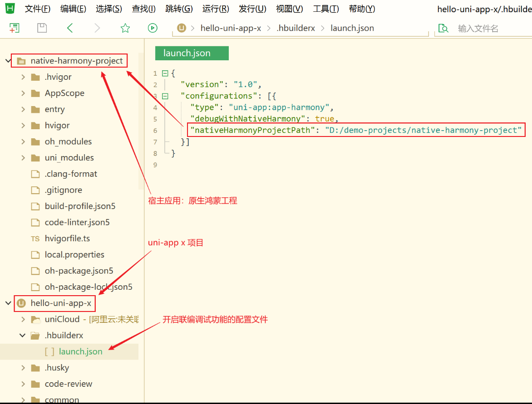
Task: Click the new file toolbar icon
Action: coord(14,28)
